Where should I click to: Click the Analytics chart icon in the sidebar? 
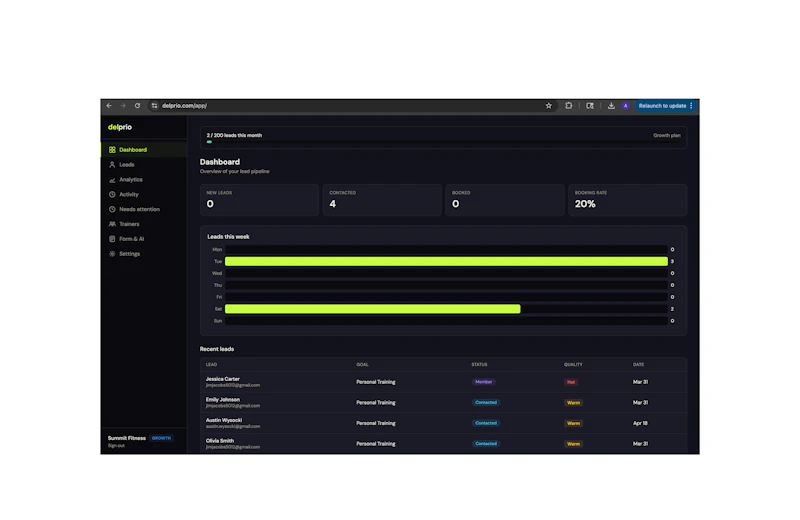coord(112,180)
